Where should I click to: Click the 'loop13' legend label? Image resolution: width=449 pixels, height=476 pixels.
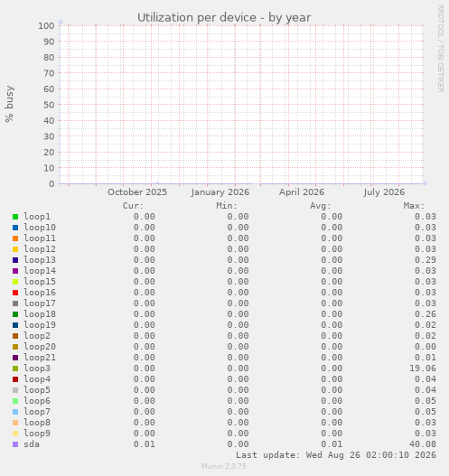click(x=40, y=260)
